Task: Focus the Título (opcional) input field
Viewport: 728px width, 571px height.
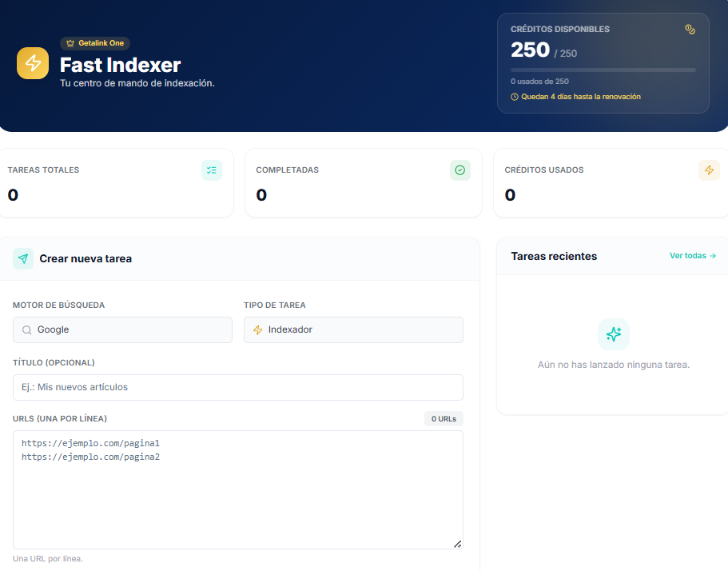Action: (237, 388)
